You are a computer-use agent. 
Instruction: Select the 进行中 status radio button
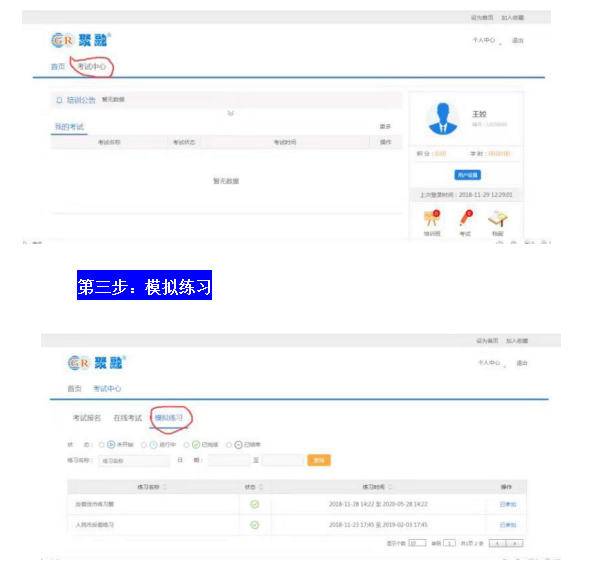143,444
